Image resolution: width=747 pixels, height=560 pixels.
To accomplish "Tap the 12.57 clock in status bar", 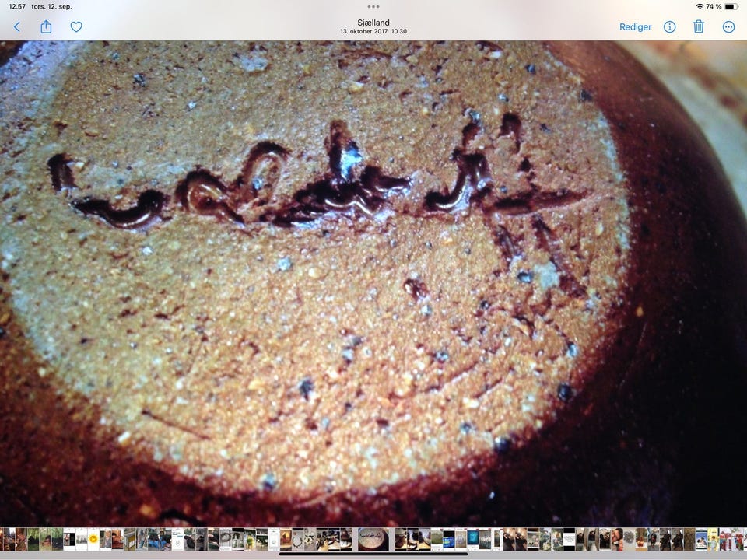I will 17,7.
